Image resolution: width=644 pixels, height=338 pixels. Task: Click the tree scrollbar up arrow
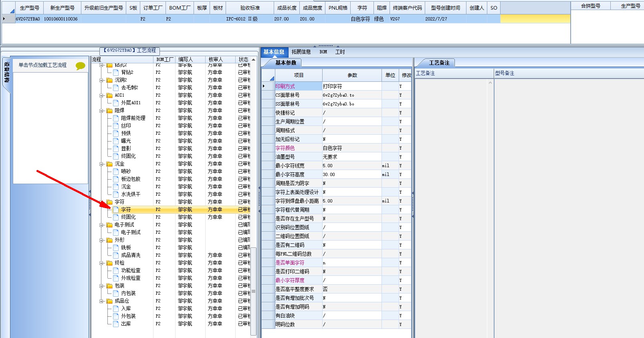253,59
